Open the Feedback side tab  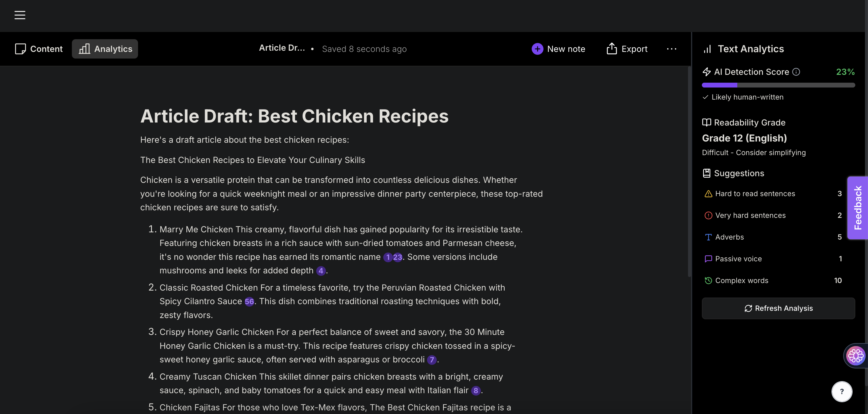tap(857, 208)
